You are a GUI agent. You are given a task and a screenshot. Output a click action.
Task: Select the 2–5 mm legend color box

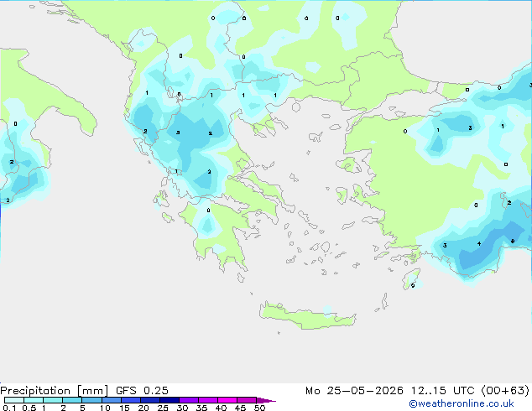tap(72, 400)
